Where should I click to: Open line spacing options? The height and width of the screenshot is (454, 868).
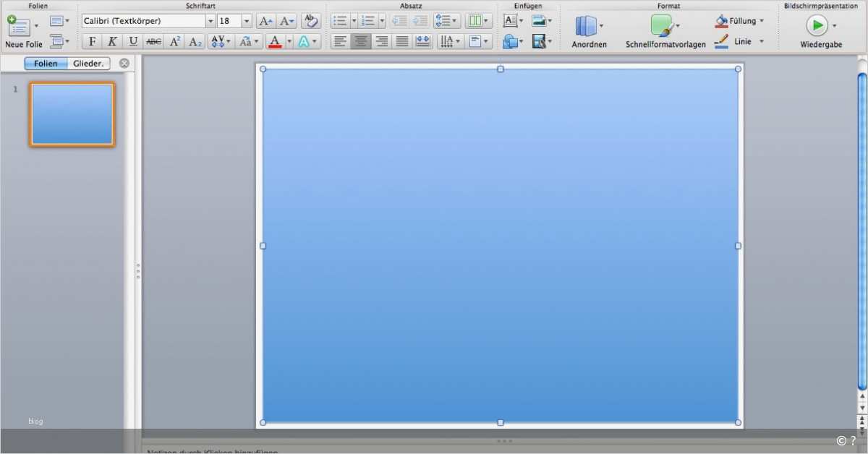tap(446, 21)
